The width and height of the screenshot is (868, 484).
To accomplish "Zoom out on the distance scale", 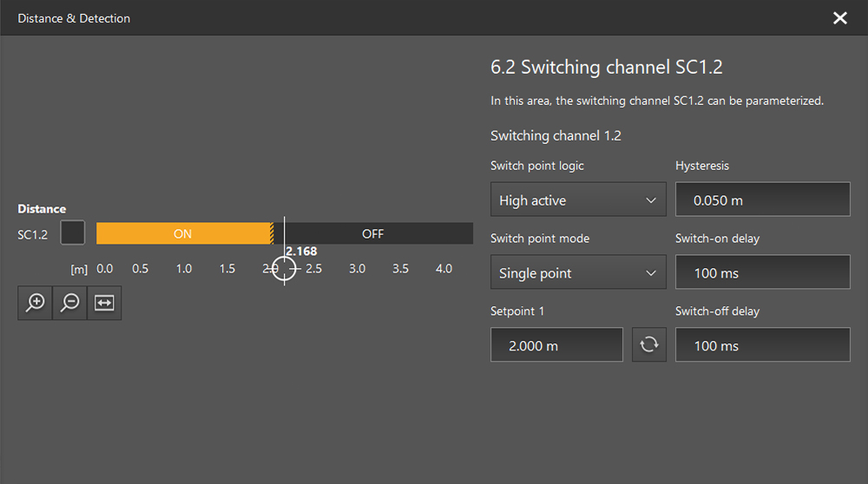I will coord(70,303).
